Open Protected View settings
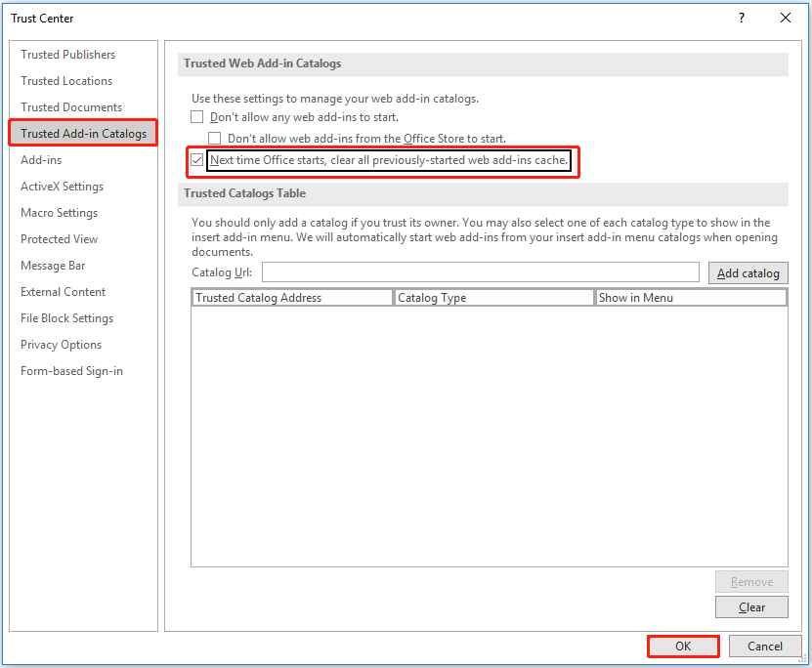Screen dimensions: 812x668 (x=59, y=239)
